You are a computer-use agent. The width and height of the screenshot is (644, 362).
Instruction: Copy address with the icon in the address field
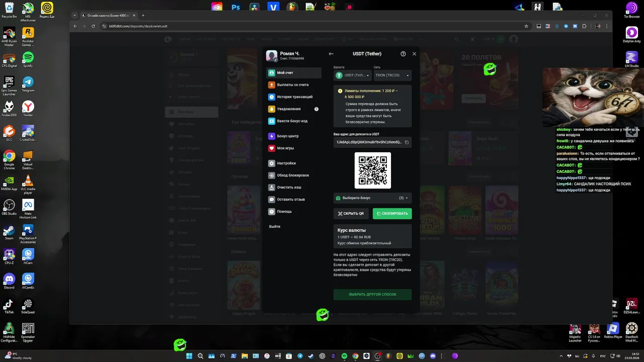(407, 142)
